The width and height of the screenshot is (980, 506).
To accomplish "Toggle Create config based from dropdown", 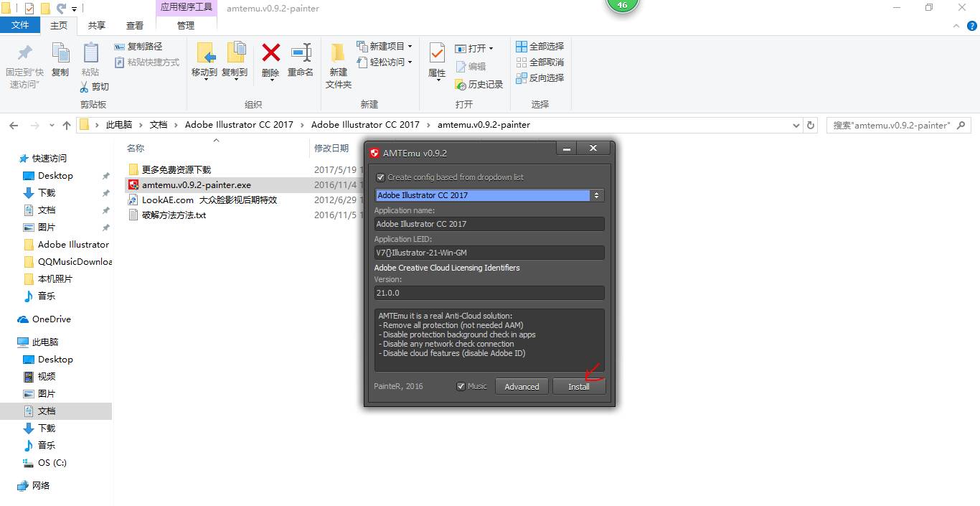I will [381, 177].
